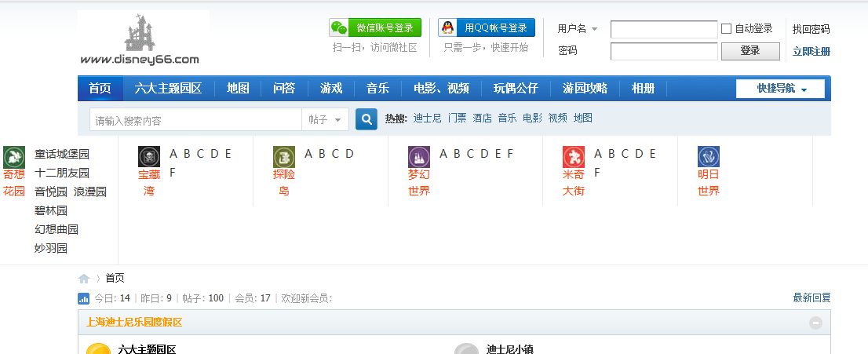Toggle the 自动登录 checkbox
Screen dimensions: 868x354
726,29
